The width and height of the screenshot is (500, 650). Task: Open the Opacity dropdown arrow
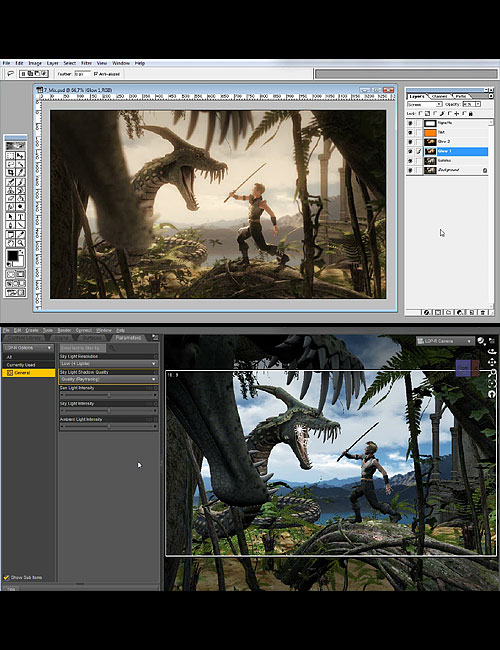pos(478,104)
